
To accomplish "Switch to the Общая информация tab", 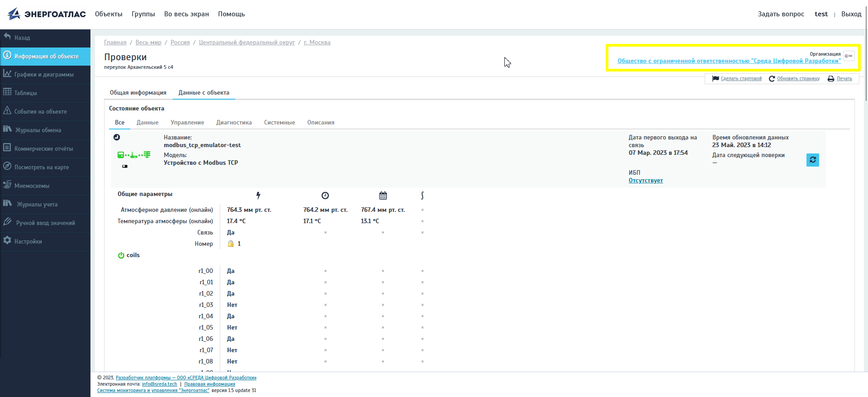I will tap(138, 93).
